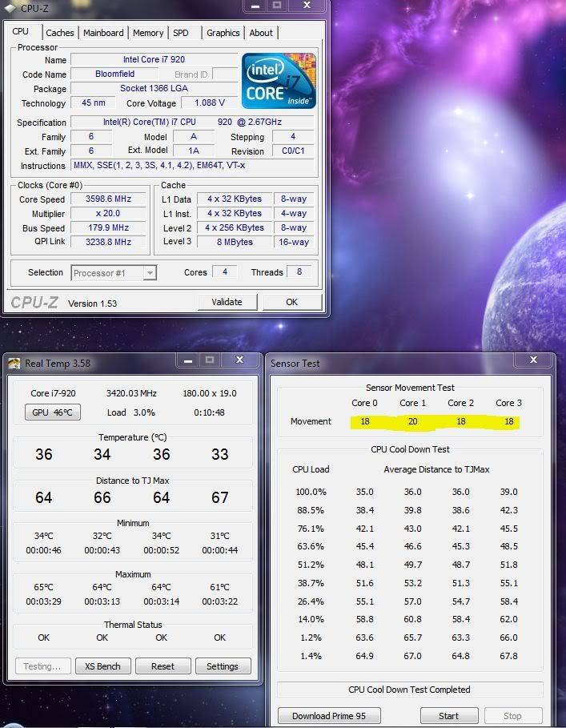Click the 'Version 1.53' text in CPU-Z
566x728 pixels.
point(92,304)
